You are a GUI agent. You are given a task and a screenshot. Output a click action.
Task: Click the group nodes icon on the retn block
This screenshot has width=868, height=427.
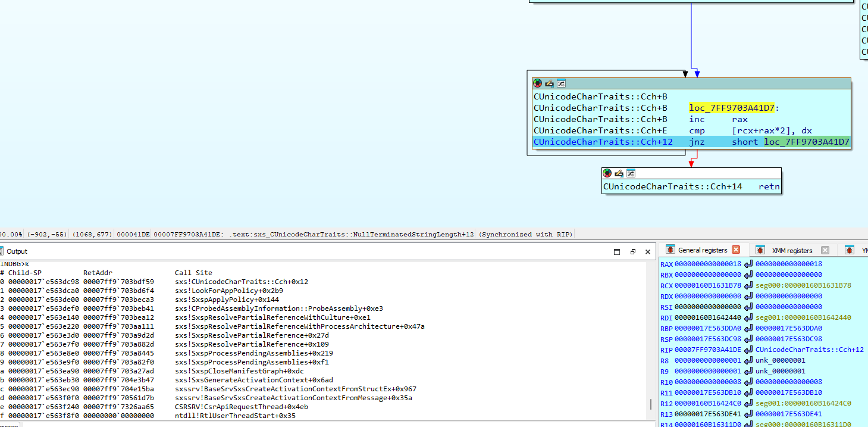click(x=630, y=173)
